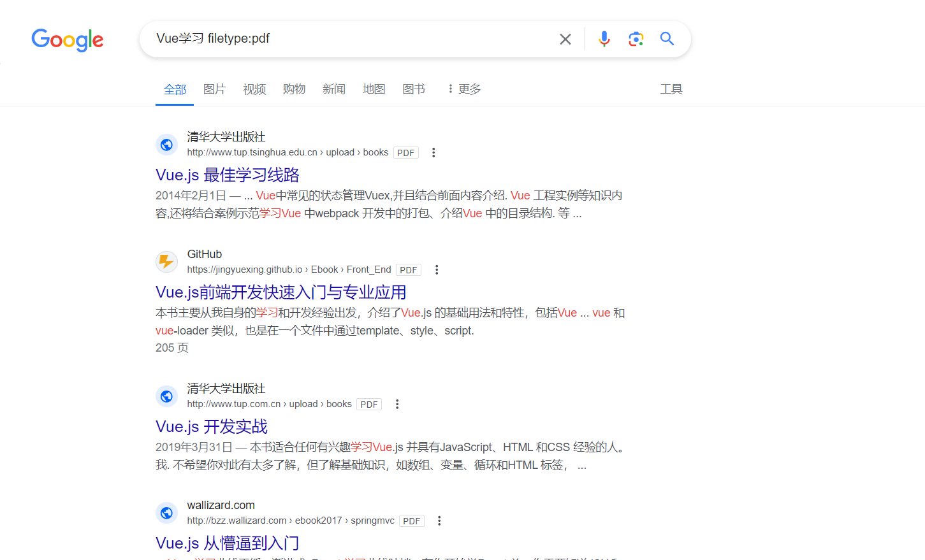
Task: Switch to the 地图 tab
Action: 374,89
